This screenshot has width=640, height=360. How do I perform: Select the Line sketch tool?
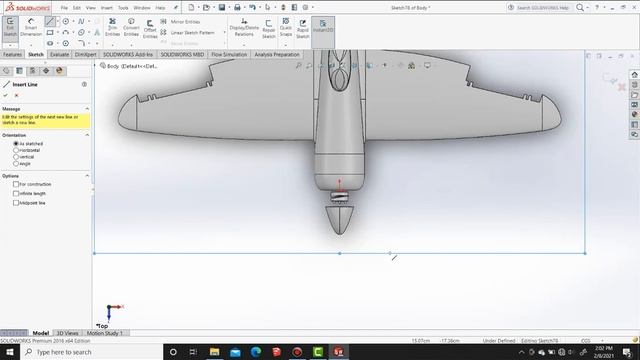[50, 21]
